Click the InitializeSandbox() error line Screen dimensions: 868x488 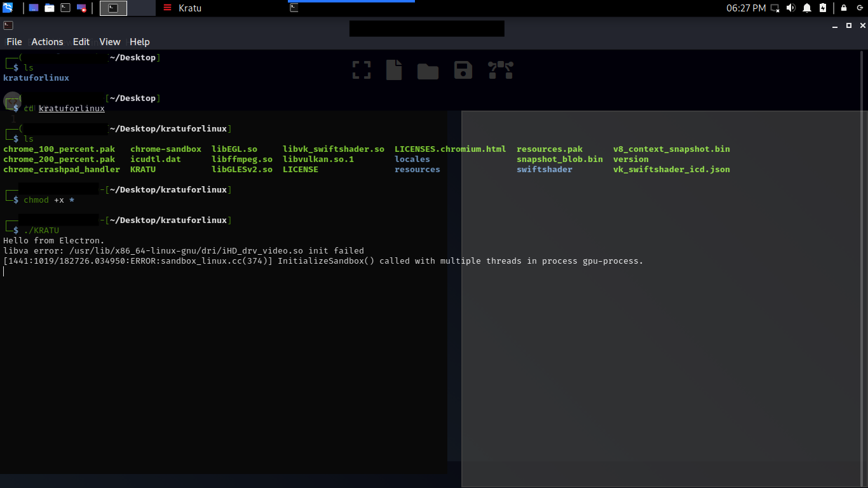pyautogui.click(x=323, y=261)
